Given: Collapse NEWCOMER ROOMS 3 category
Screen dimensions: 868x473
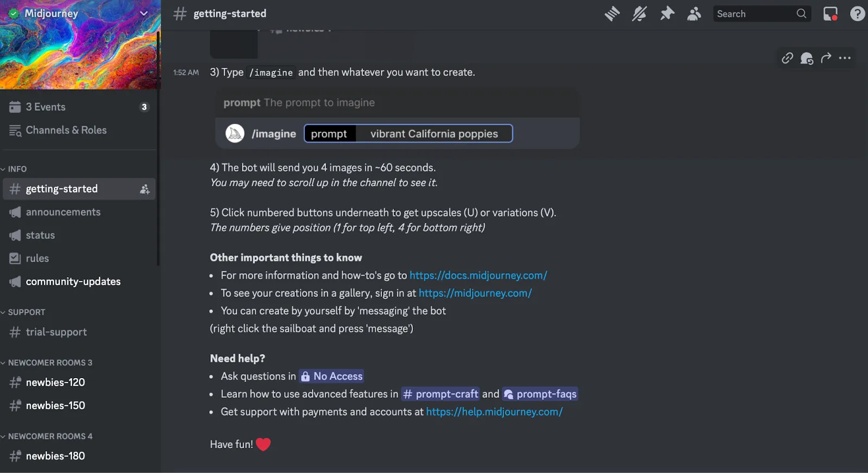Looking at the screenshot, I should 47,362.
